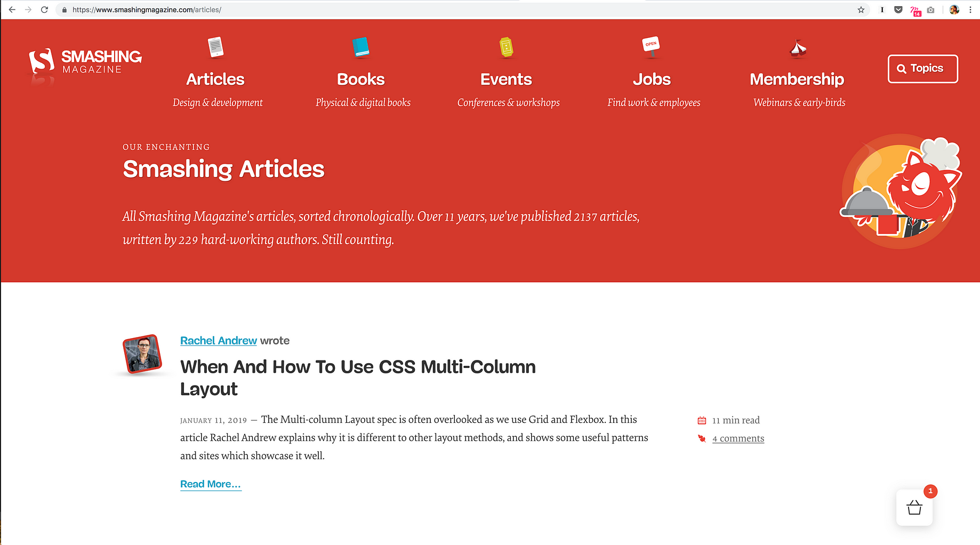
Task: Click the Smashing cat chef illustration
Action: [x=901, y=192]
